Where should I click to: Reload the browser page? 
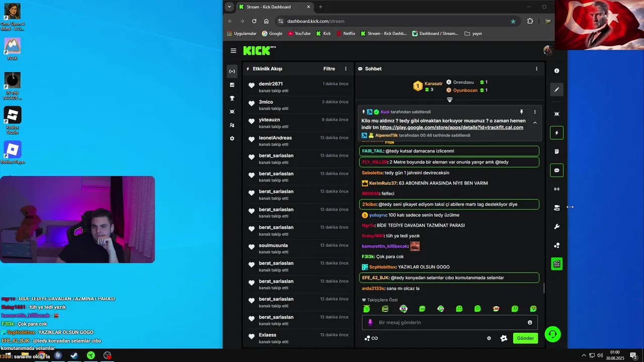254,21
